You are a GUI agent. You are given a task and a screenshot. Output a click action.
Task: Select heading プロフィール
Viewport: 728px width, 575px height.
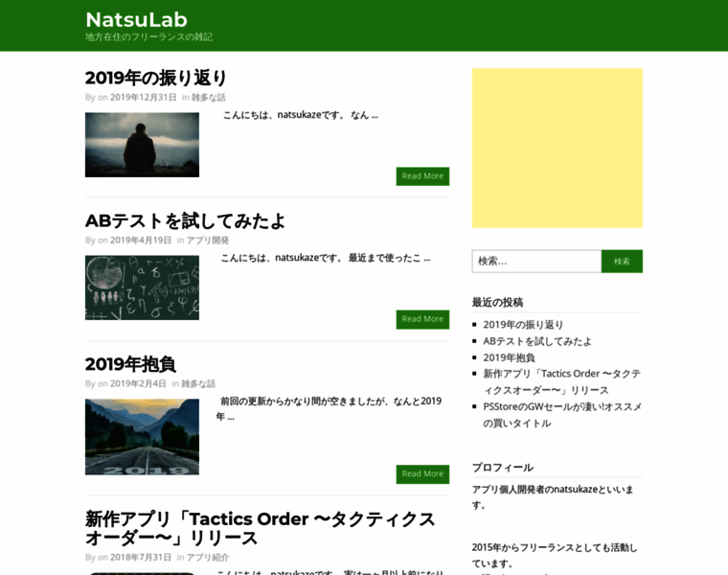tap(503, 468)
